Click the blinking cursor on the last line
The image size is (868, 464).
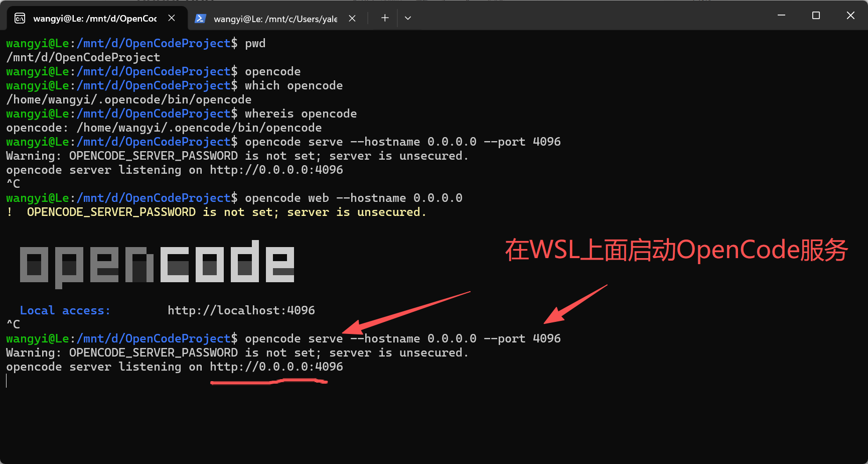pyautogui.click(x=6, y=381)
